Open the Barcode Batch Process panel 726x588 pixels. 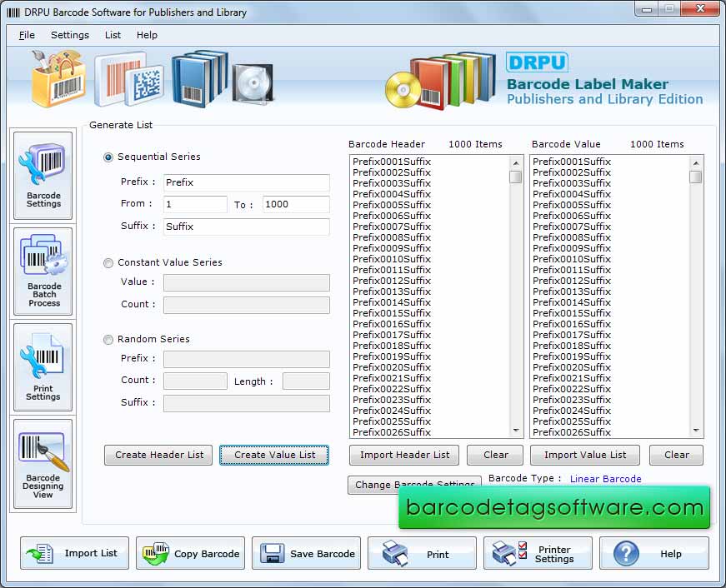point(43,271)
